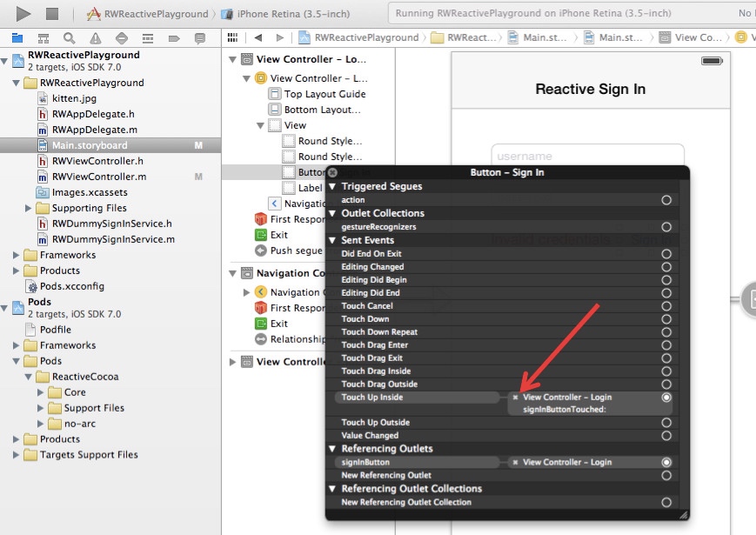Select the Label item in the outline
This screenshot has height=535, width=756.
pos(310,188)
